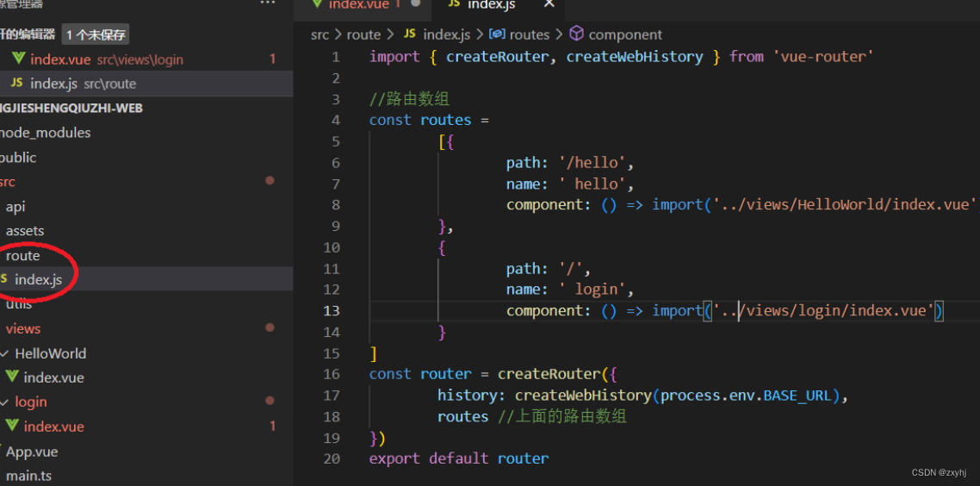Click the route breadcrumb segment
Viewport: 980px width, 486px height.
[x=363, y=34]
